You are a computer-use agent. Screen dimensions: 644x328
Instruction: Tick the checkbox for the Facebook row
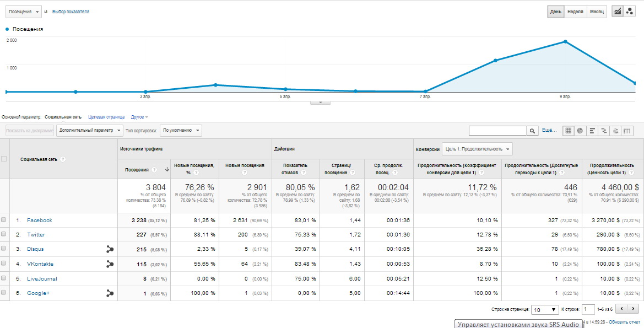point(4,220)
